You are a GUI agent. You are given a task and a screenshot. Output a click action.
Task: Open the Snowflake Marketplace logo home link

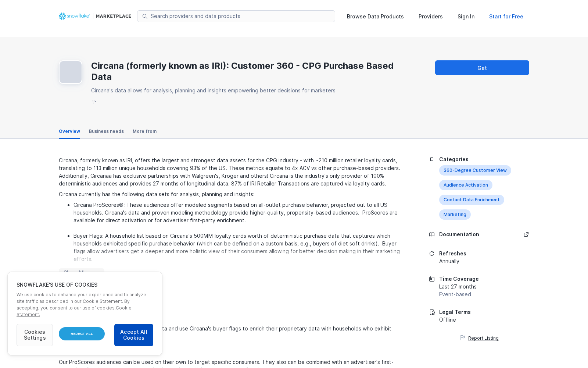click(95, 16)
